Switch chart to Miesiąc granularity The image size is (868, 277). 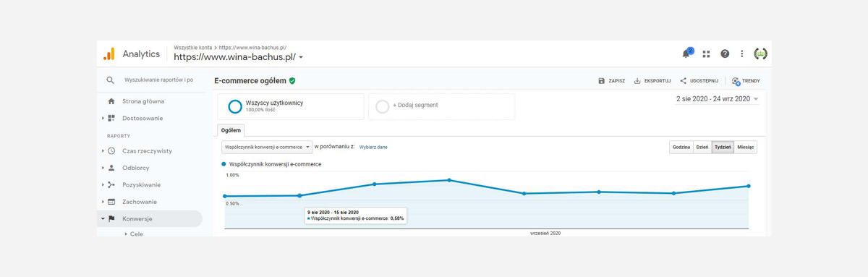746,147
